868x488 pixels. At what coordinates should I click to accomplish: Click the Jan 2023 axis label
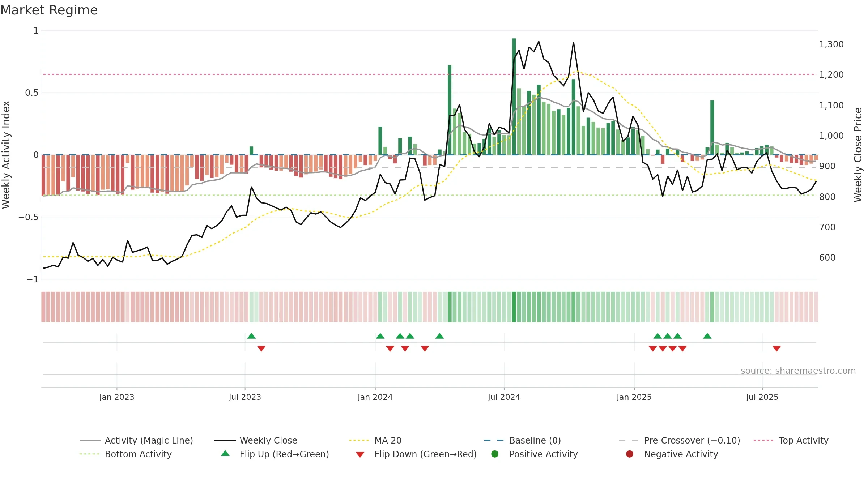(117, 397)
